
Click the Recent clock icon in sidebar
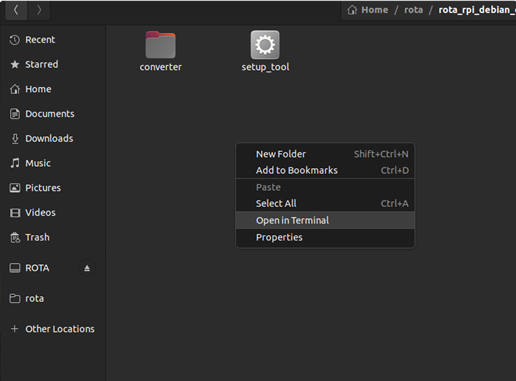15,40
